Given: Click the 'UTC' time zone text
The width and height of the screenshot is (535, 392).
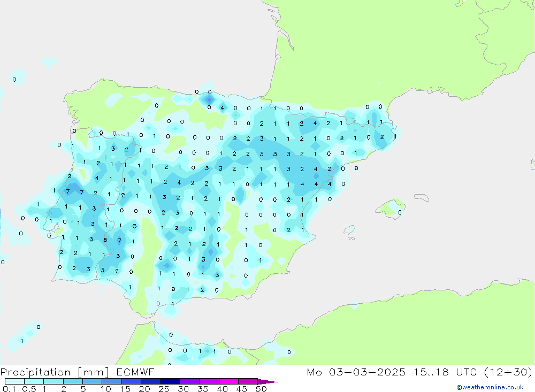Looking at the screenshot, I should (x=467, y=372).
